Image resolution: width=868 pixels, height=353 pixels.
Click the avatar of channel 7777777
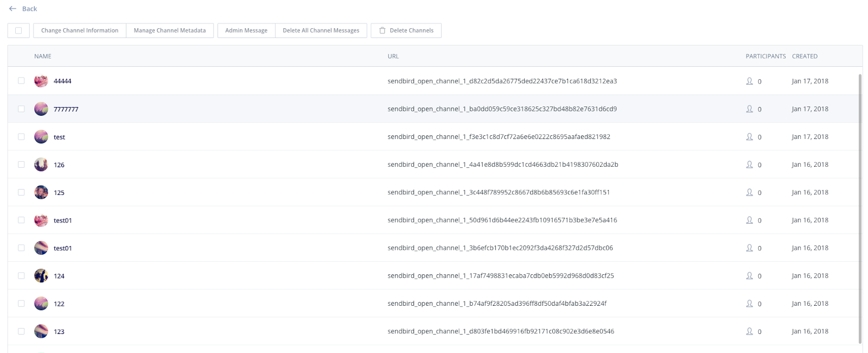pos(41,109)
